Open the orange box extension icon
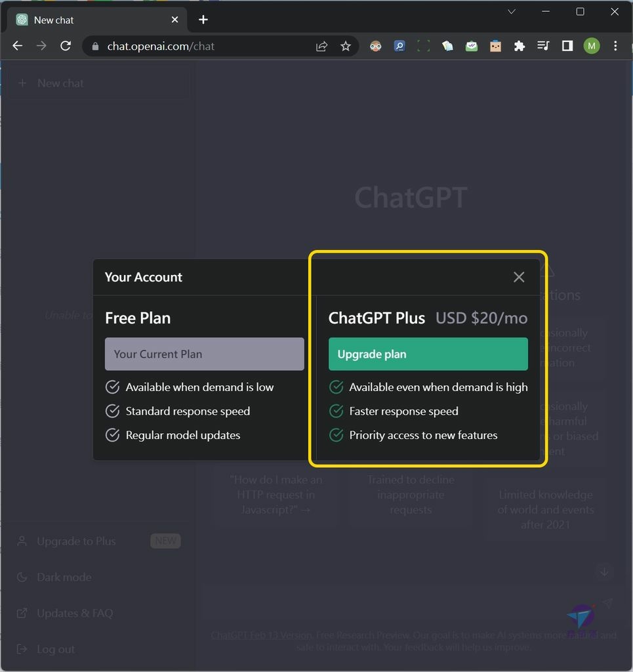This screenshot has width=633, height=672. coord(495,47)
